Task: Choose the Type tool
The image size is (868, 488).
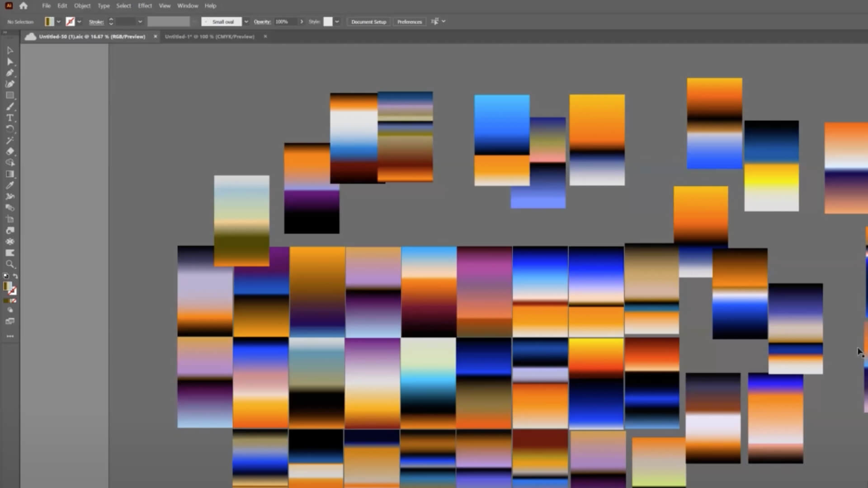Action: (10, 118)
